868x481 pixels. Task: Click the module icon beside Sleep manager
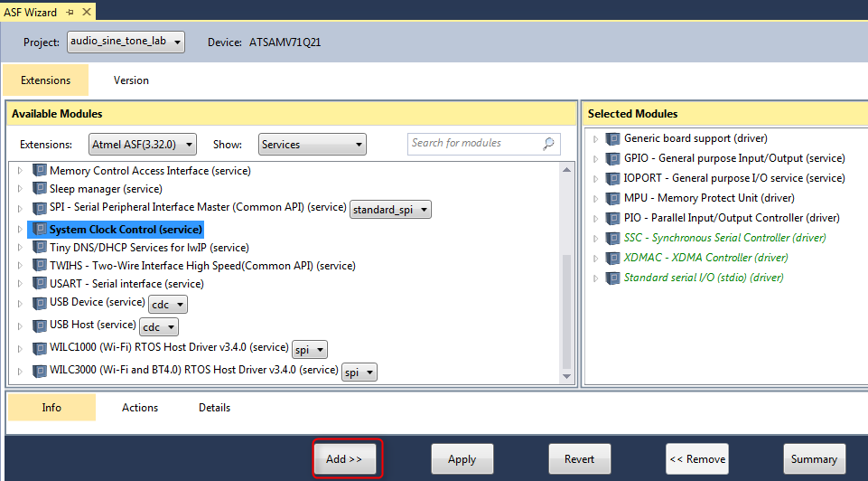(39, 189)
